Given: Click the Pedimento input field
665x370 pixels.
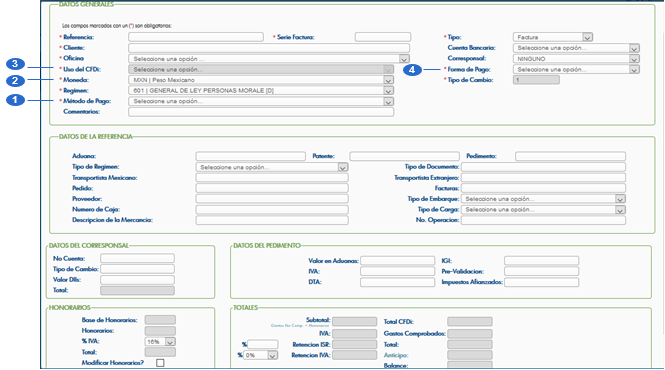Looking at the screenshot, I should (x=570, y=156).
